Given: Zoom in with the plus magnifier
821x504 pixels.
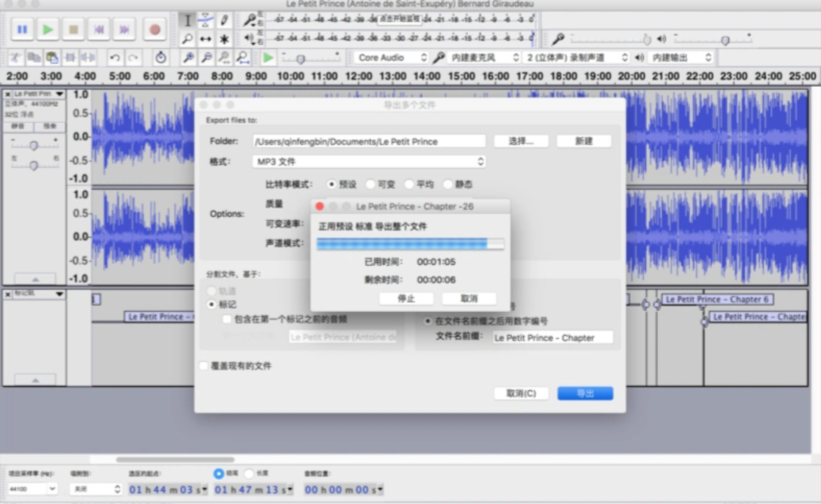Looking at the screenshot, I should pos(188,58).
